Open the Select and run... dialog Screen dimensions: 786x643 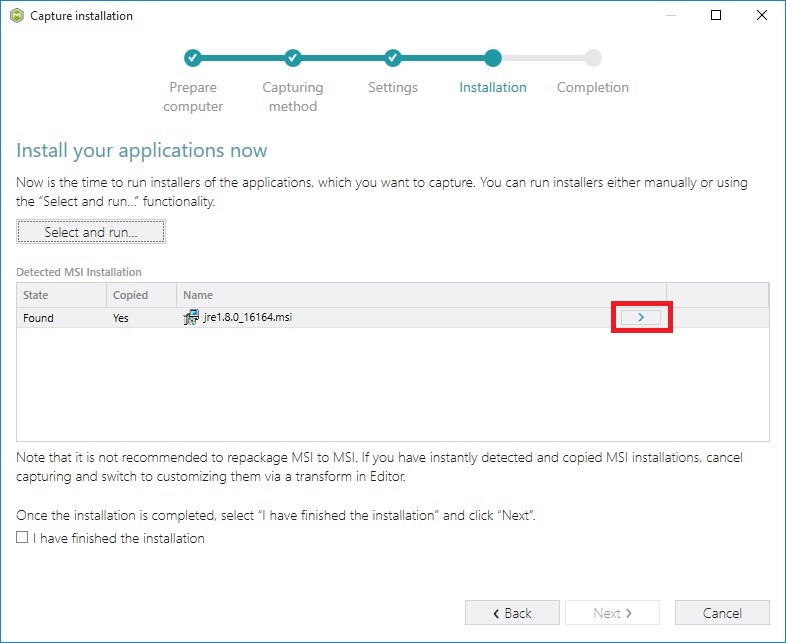(x=91, y=232)
